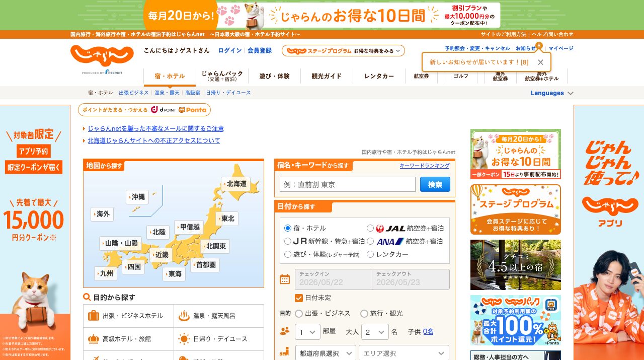Select レンタカー radio option
The image size is (644, 360).
[370, 254]
